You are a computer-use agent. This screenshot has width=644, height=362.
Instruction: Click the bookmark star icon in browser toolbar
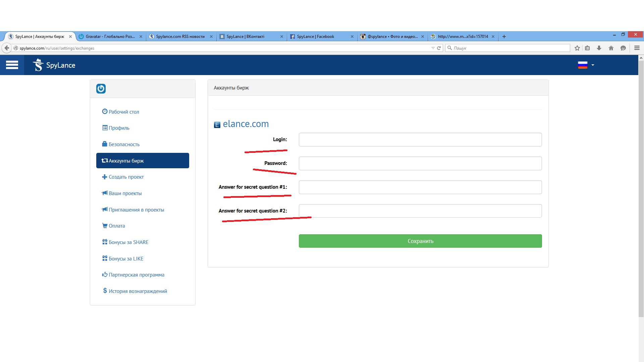(x=577, y=48)
